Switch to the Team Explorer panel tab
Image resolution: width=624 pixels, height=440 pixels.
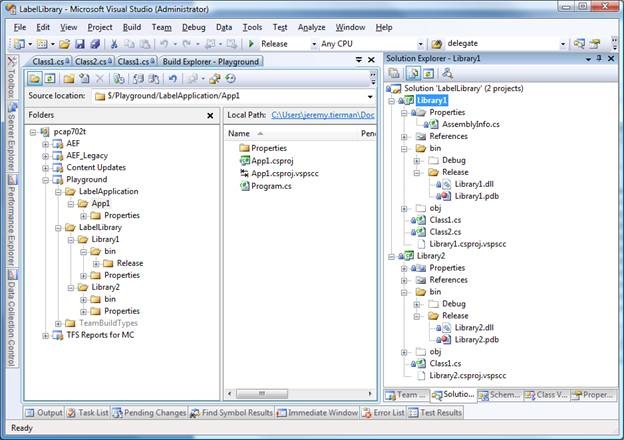click(x=406, y=395)
